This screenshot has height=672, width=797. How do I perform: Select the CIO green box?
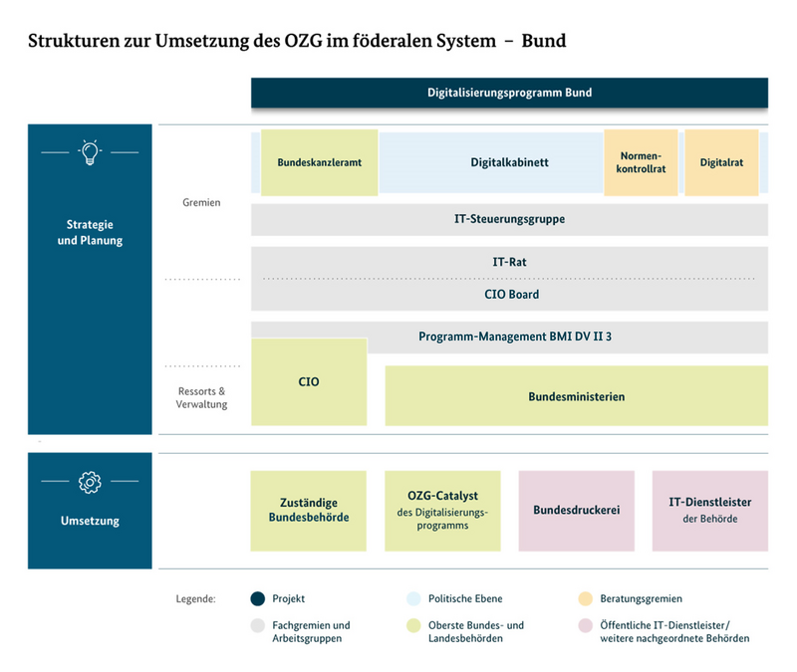pyautogui.click(x=309, y=381)
